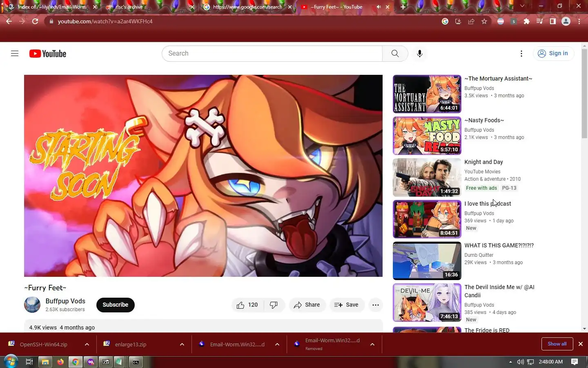Viewport: 588px width, 368px height.
Task: Click share-page icon in address bar
Action: (471, 21)
